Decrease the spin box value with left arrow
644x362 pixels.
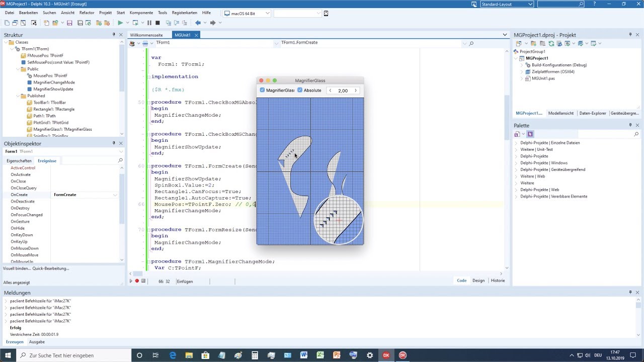point(330,90)
